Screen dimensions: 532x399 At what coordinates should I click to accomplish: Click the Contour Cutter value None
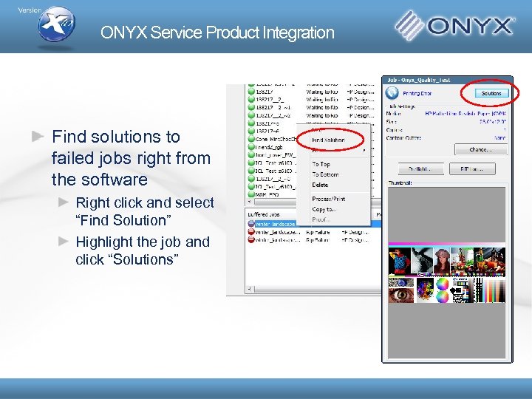(500, 137)
